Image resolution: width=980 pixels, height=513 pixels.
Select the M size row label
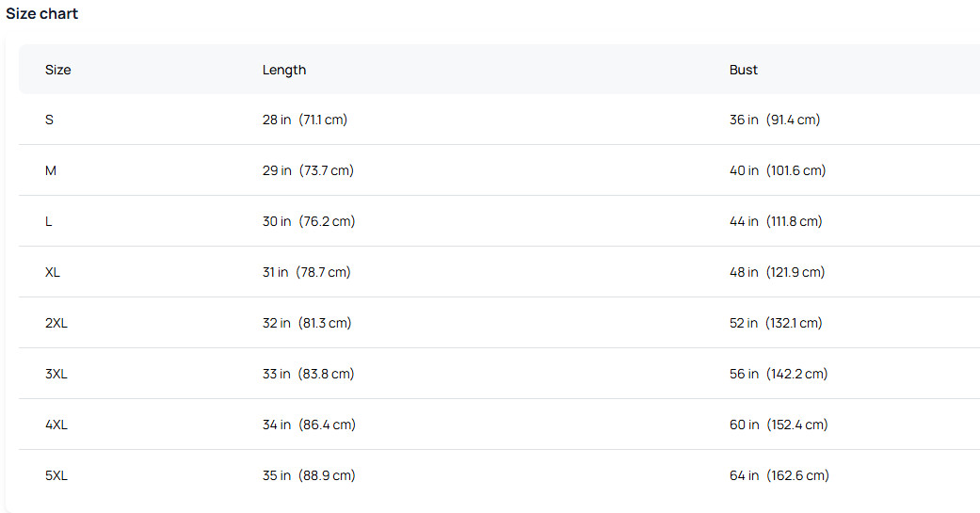click(x=51, y=171)
